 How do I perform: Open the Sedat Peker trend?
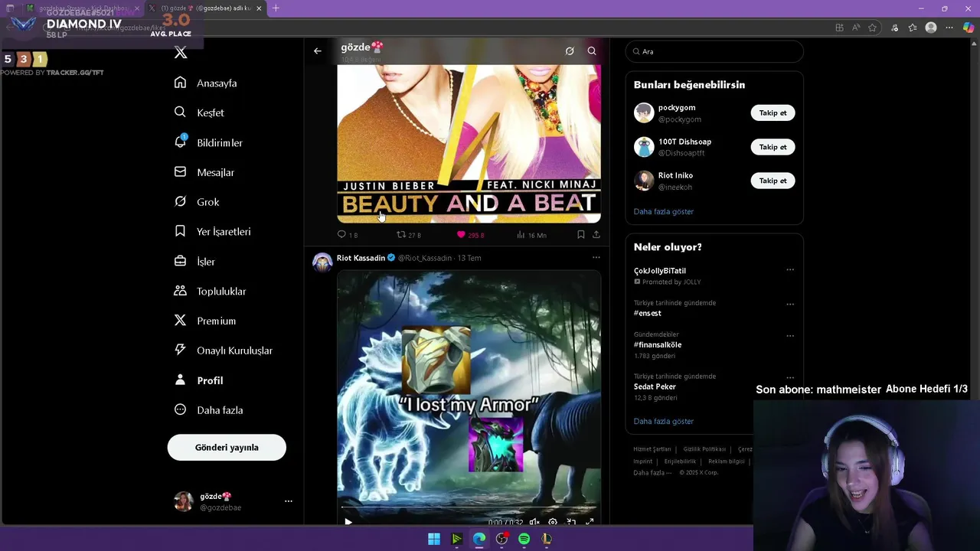click(x=655, y=386)
